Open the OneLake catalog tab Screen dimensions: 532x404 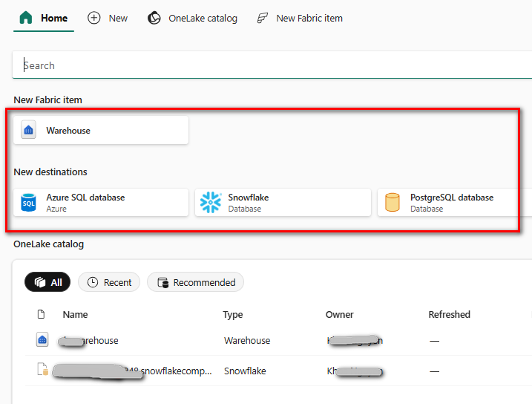point(202,18)
